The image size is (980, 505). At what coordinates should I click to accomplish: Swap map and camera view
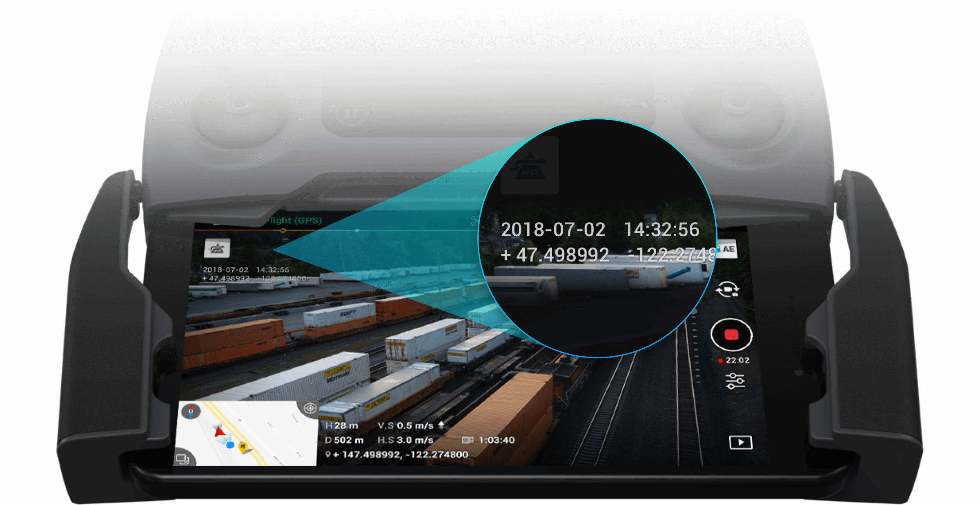[x=182, y=459]
